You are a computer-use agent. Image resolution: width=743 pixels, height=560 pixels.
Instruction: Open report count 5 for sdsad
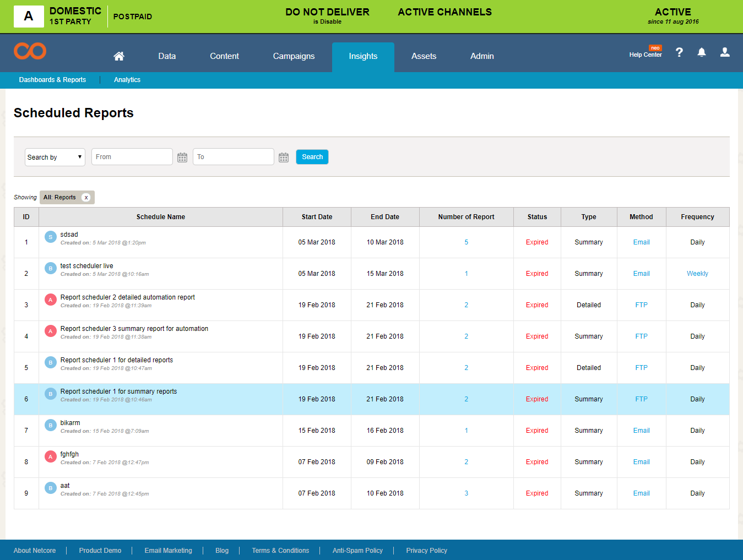coord(467,242)
